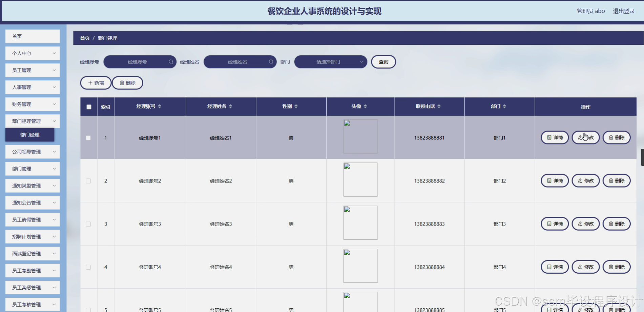Click 删除 for 经理账号4 row
This screenshot has height=312, width=644.
click(x=617, y=267)
